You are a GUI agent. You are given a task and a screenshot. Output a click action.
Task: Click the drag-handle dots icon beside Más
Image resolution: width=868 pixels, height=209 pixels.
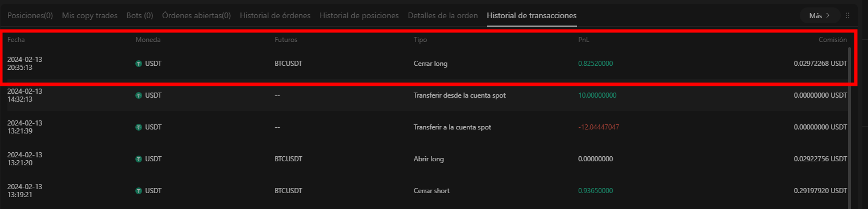pos(848,15)
